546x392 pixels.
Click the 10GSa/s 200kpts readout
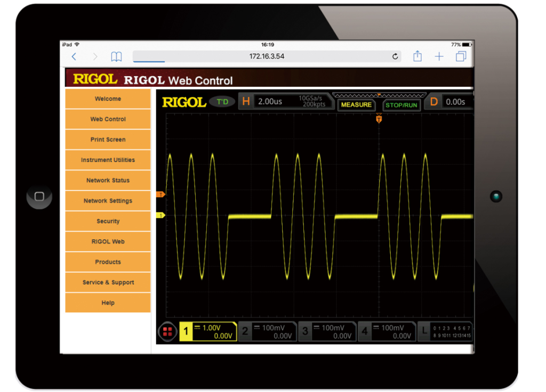311,101
